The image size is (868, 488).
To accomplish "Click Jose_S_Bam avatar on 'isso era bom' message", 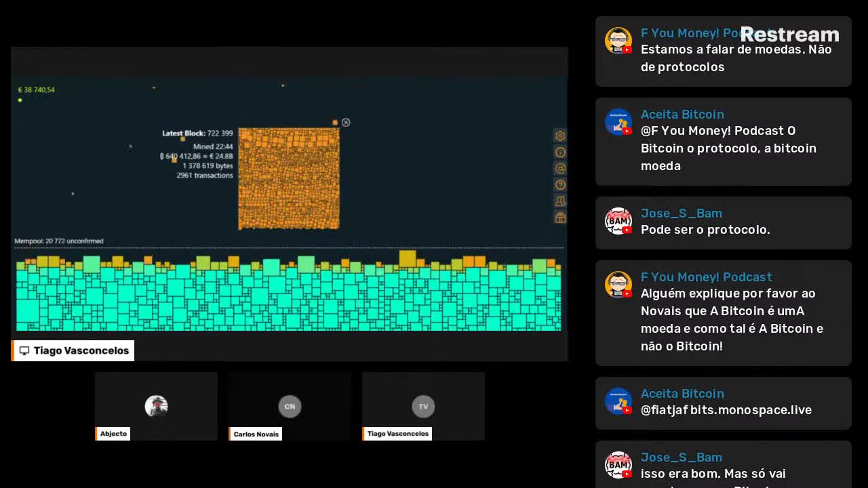I will coord(618,465).
